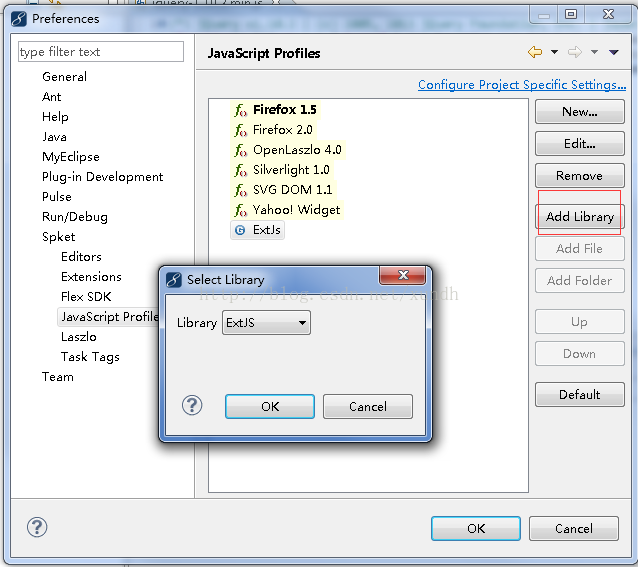
Task: Click the Down button
Action: tap(580, 354)
